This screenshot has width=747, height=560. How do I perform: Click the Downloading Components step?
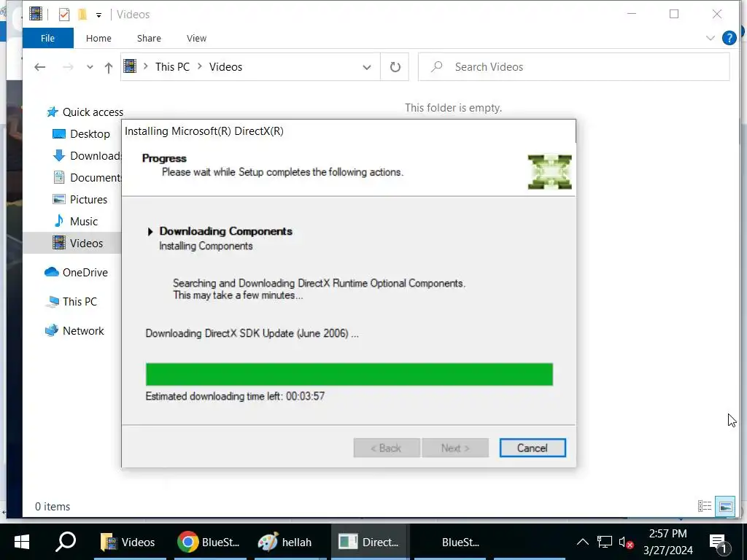pos(225,231)
